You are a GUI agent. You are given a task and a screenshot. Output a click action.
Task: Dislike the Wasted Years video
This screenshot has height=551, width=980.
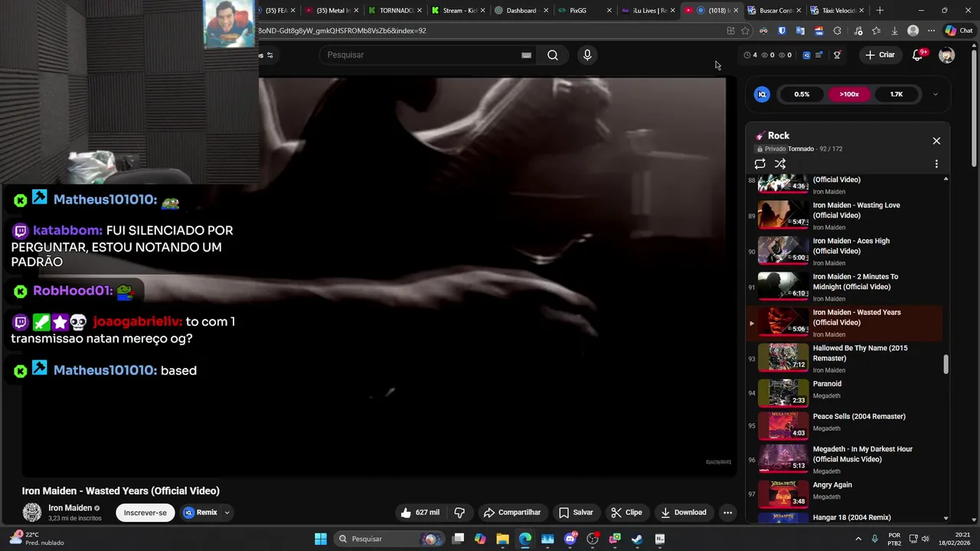click(x=459, y=513)
